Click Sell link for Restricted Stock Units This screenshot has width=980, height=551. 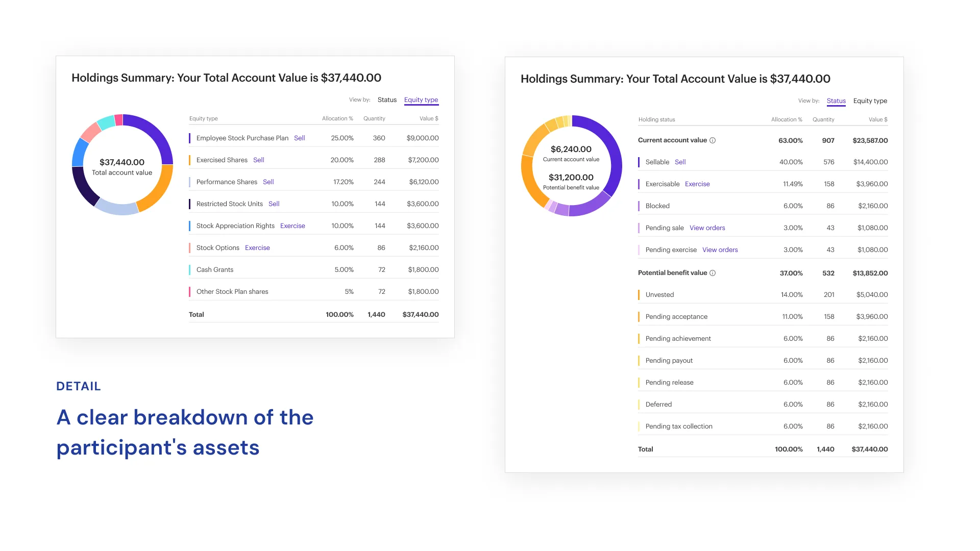274,204
